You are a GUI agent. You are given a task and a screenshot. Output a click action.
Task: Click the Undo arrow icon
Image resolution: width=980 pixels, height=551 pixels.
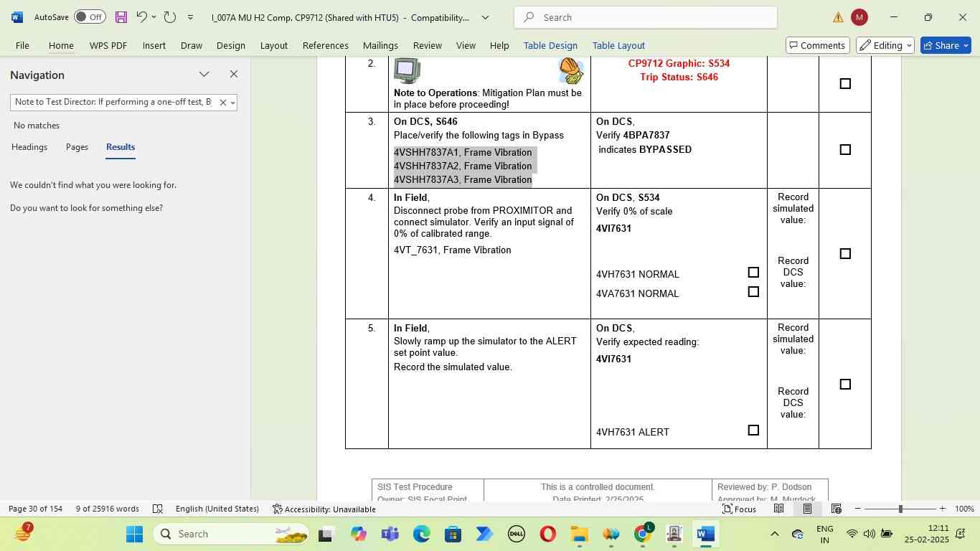(x=141, y=17)
